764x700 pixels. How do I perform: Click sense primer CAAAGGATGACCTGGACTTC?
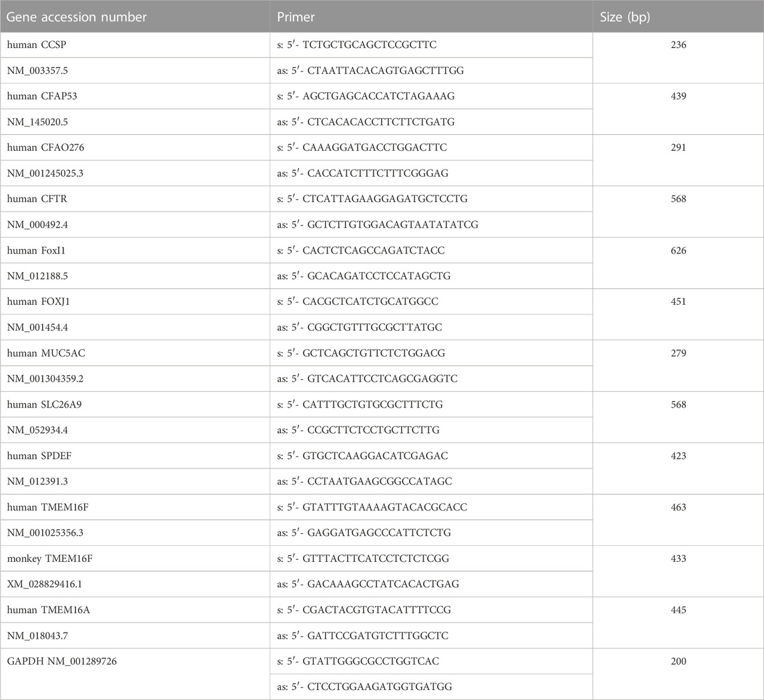375,147
